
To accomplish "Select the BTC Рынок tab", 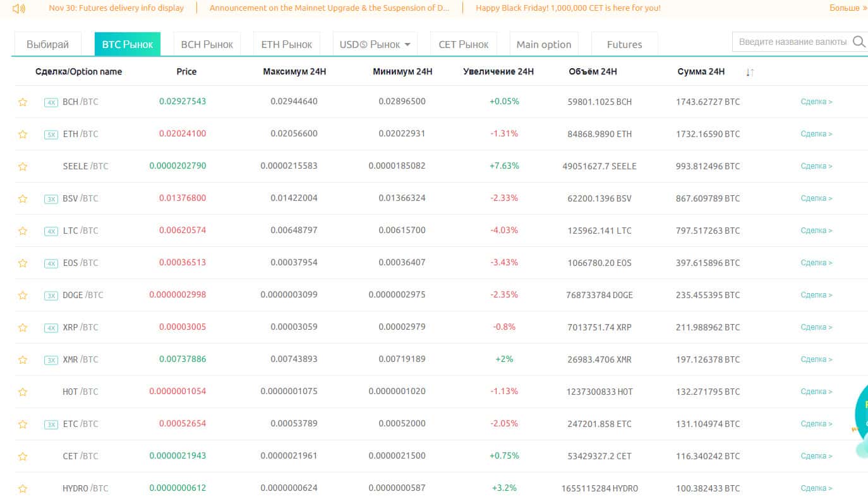I will (128, 44).
